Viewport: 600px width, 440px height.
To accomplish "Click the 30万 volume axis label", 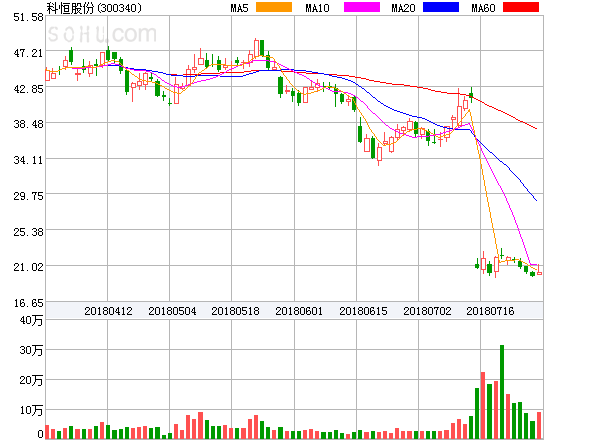I will [31, 350].
